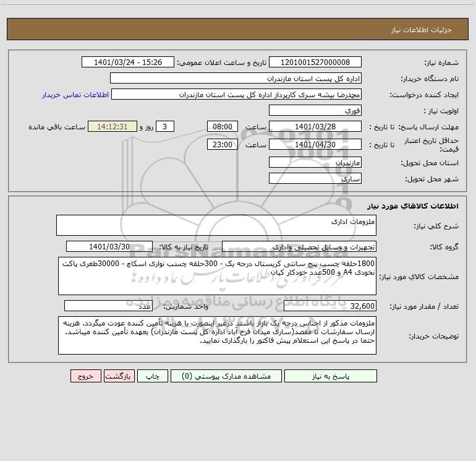This screenshot has height=461, width=476.
Task: Click remaining time countdown 14:12:31
Action: (113, 126)
